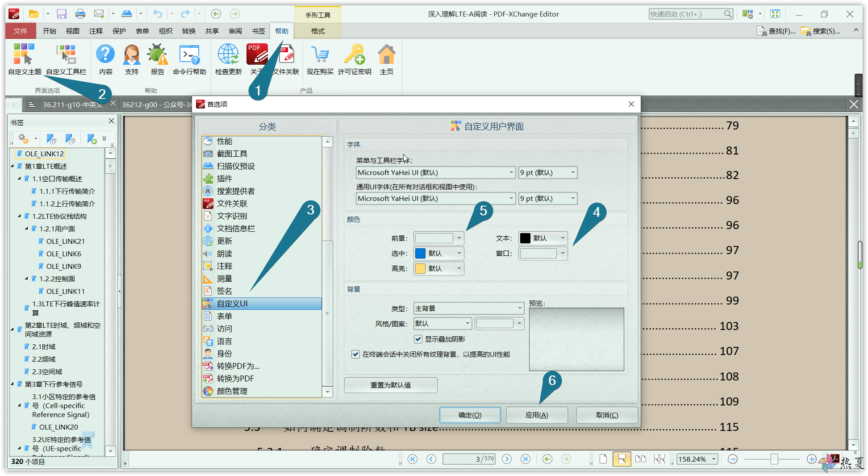Open 命令行帮助 command line help
Viewport: 868px width, 476px height.
(189, 59)
